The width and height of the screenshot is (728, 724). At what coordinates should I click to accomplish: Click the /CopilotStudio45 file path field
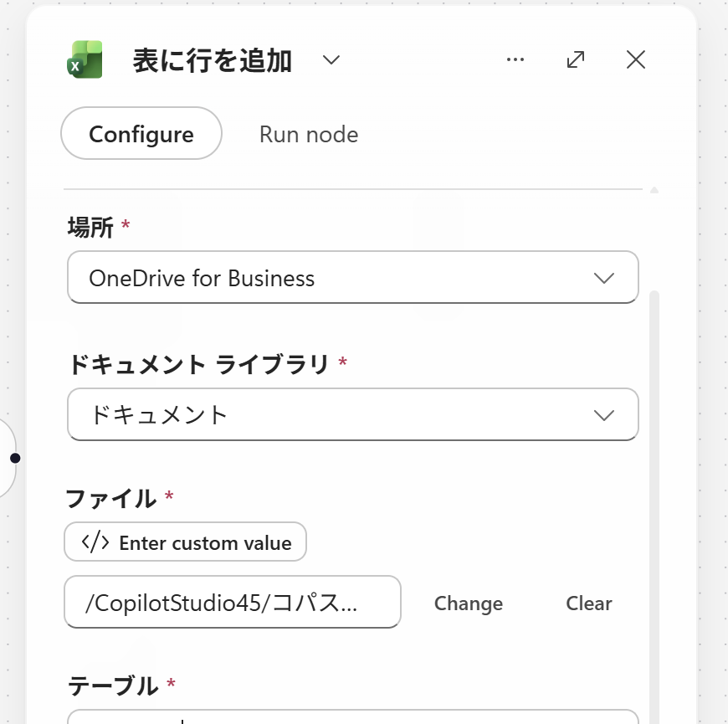(x=233, y=602)
